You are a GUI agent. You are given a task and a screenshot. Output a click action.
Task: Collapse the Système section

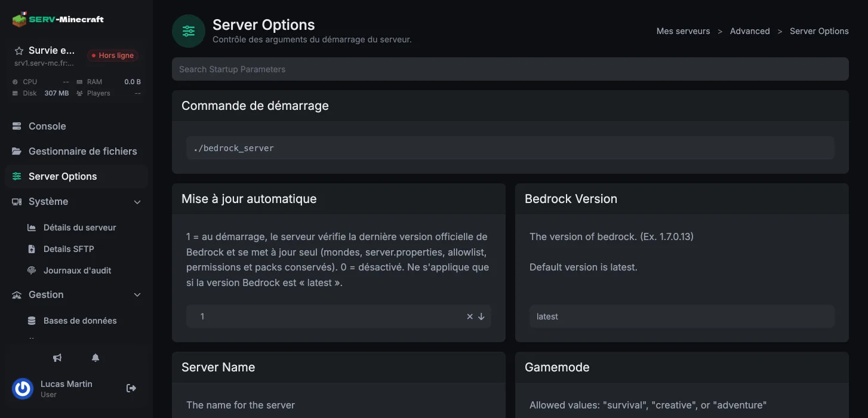pyautogui.click(x=76, y=201)
